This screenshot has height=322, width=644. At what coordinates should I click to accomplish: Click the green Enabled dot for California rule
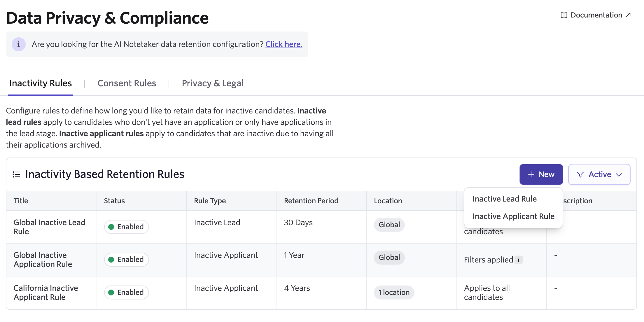111,292
